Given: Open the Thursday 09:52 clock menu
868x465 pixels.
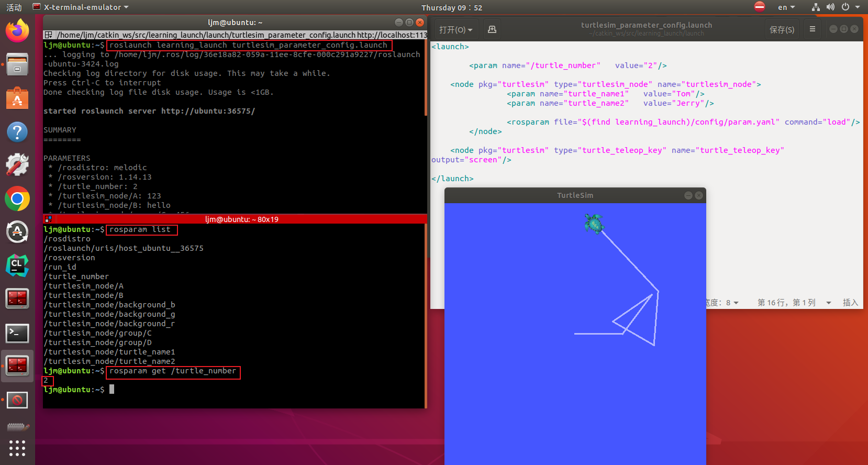Looking at the screenshot, I should (452, 7).
